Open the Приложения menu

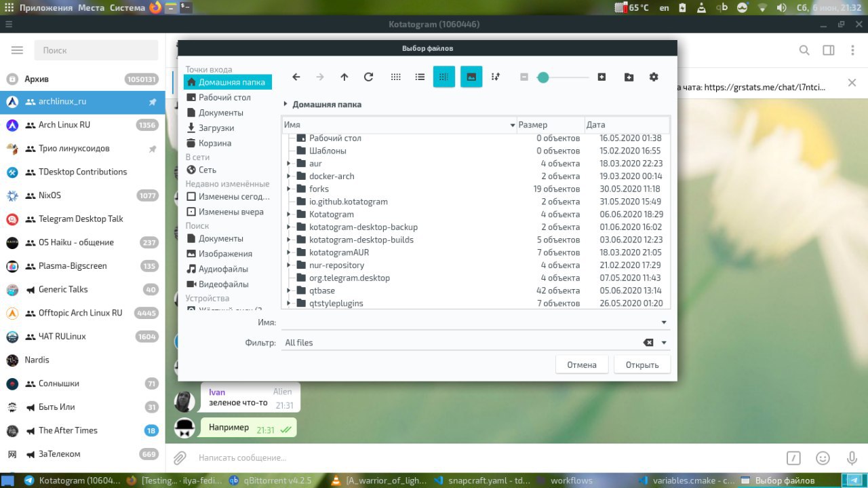click(x=45, y=7)
